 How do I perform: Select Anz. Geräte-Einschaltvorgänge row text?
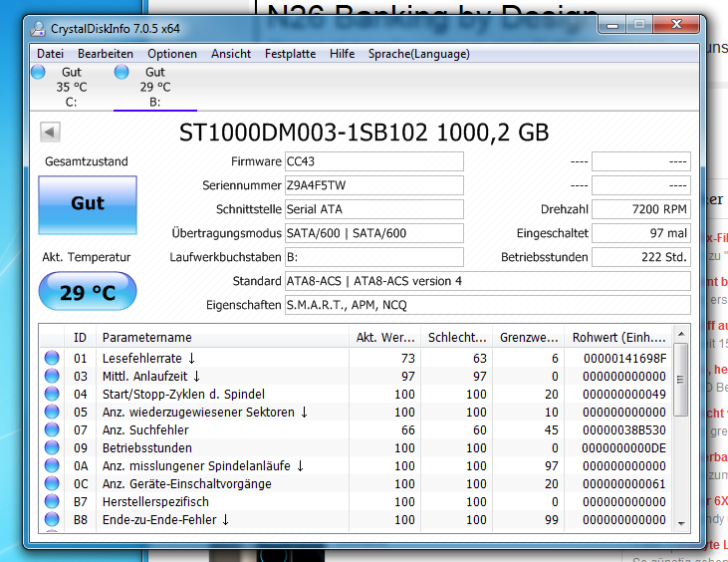coord(186,484)
